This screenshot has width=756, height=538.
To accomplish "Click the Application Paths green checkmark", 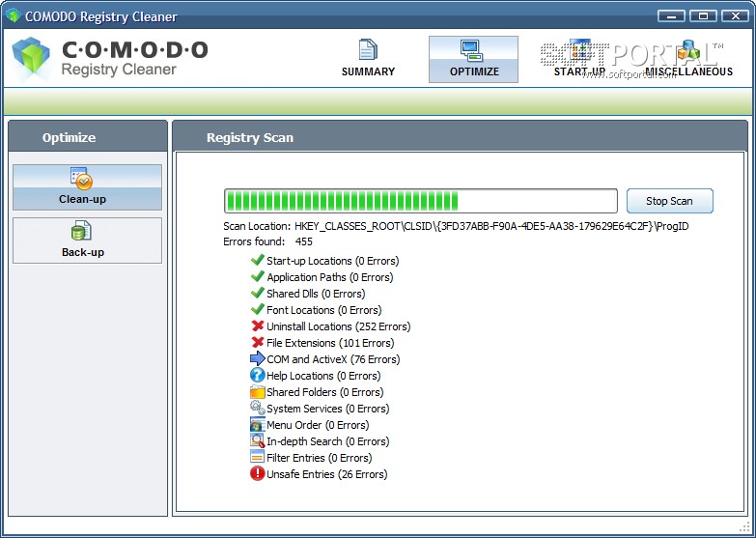I will coord(258,276).
